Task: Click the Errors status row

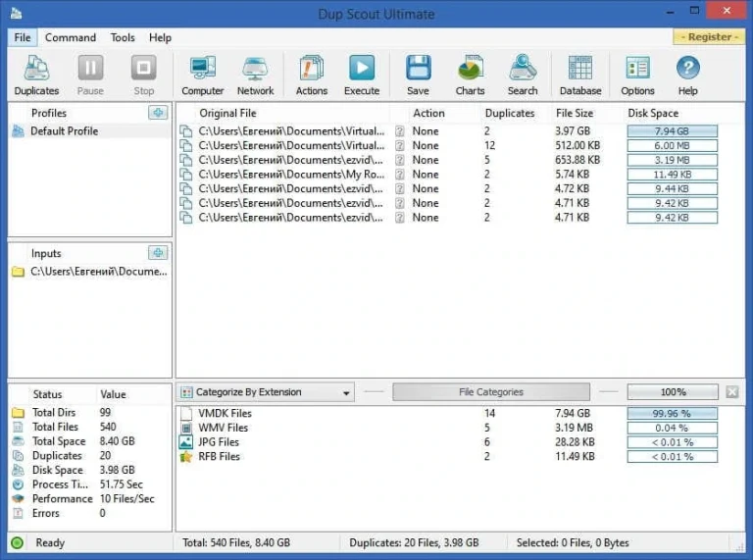Action: tap(90, 513)
